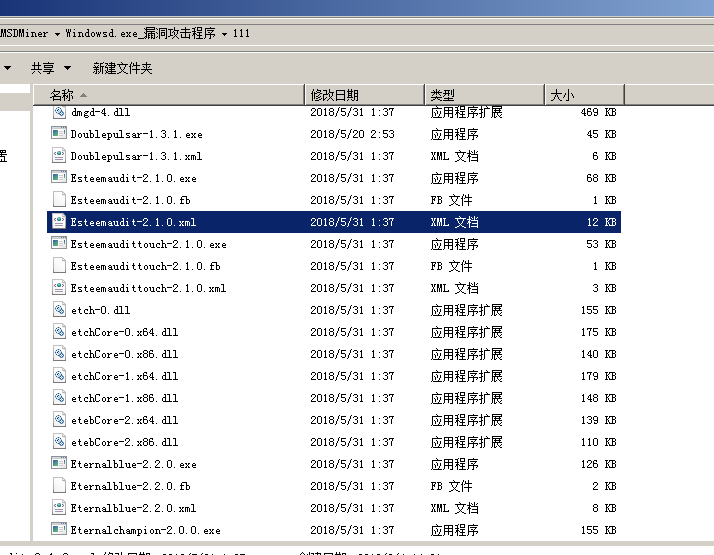Select file name etchCore-1.x64.dll

click(x=124, y=377)
